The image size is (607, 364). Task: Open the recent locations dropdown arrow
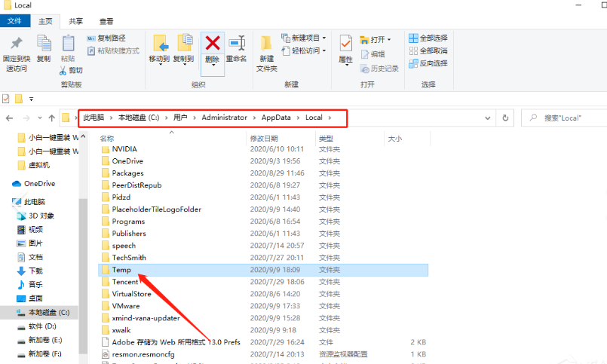(x=40, y=118)
